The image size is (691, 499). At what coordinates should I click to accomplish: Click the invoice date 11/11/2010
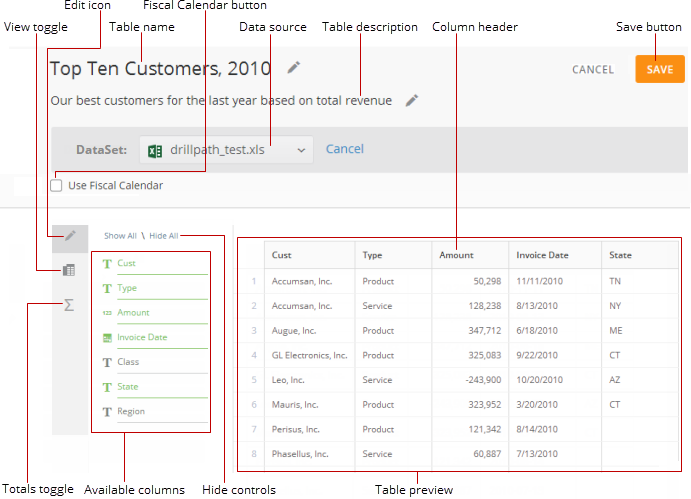(539, 281)
